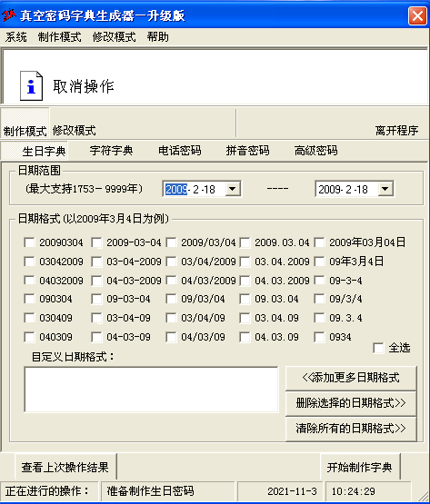Check the 09.3.4 date format
This screenshot has height=504, width=430.
(319, 318)
